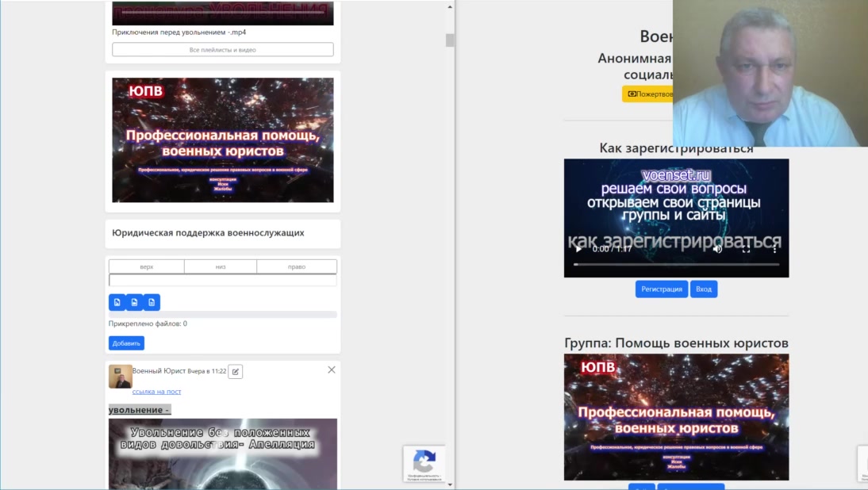Click the 'Регистрация' button
868x490 pixels.
662,289
